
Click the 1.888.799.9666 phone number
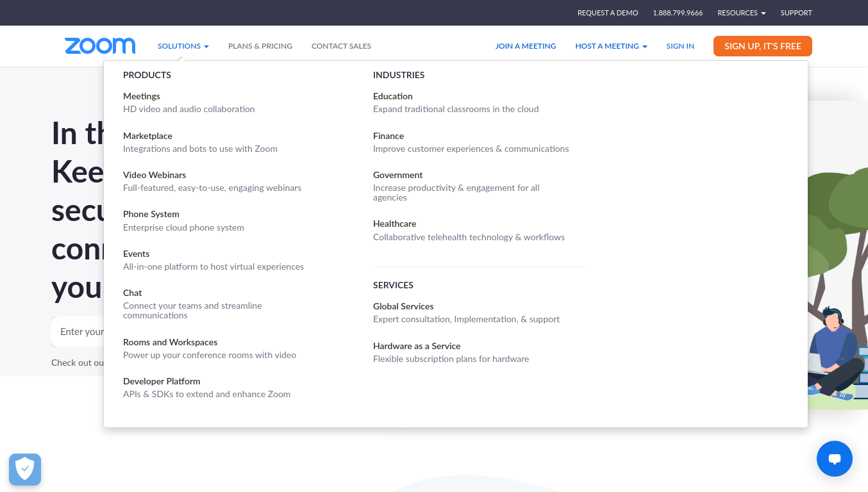tap(678, 13)
